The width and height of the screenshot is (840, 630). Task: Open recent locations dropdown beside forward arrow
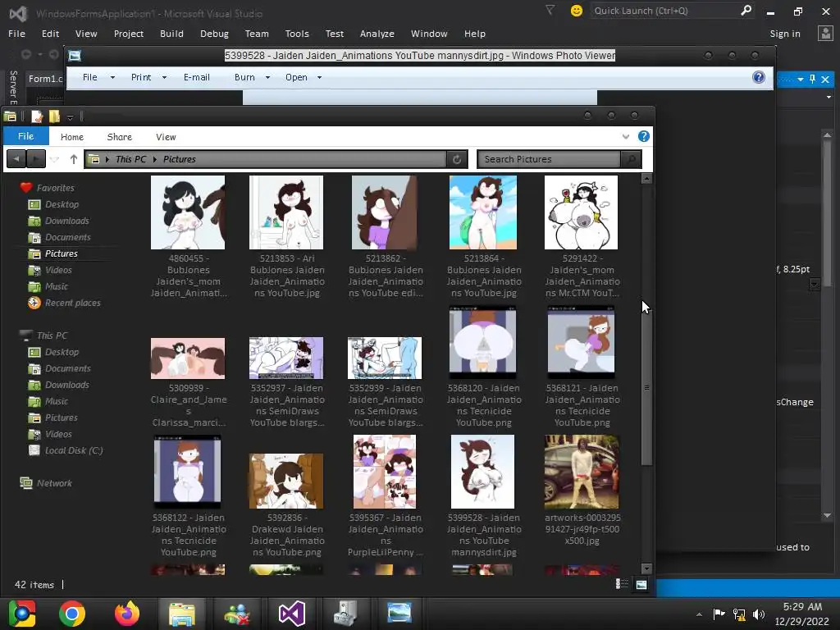pyautogui.click(x=54, y=159)
